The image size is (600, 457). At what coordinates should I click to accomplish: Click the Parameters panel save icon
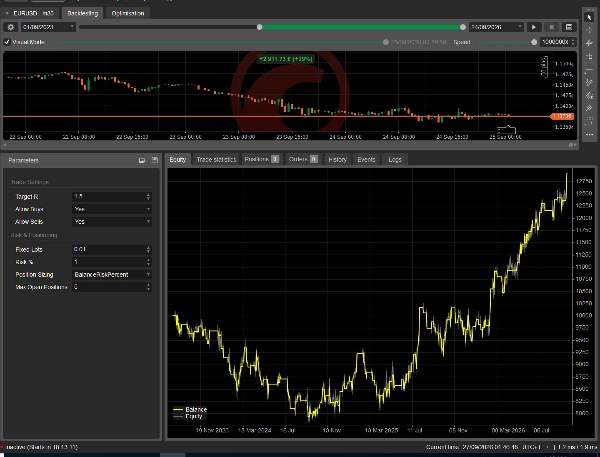pyautogui.click(x=155, y=160)
